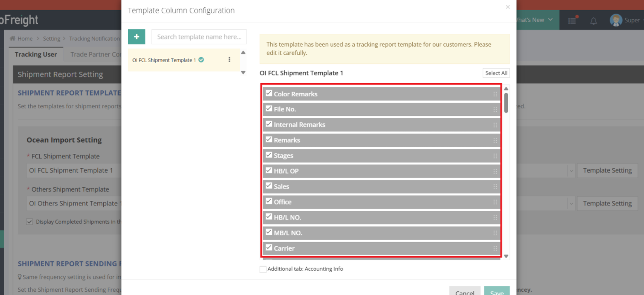The image size is (644, 295).
Task: Click the drag handle on Carrier row
Action: click(x=495, y=248)
